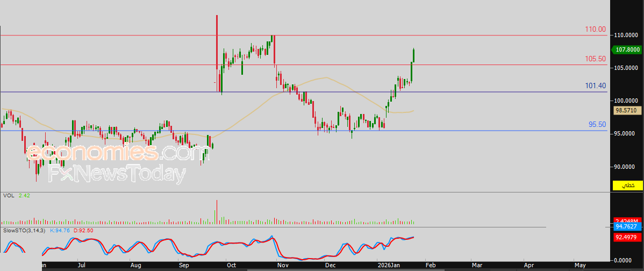This screenshot has height=271, width=644.
Task: Select the 101.40 support level label
Action: coord(596,85)
